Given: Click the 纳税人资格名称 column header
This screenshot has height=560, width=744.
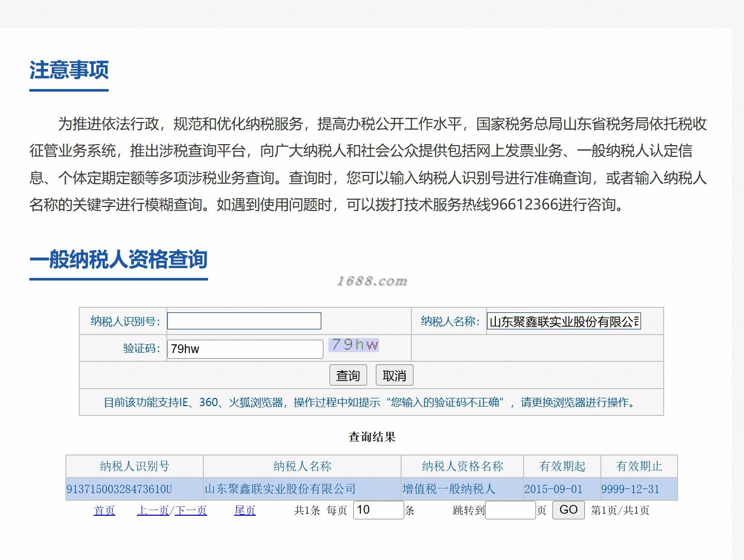Looking at the screenshot, I should (462, 466).
